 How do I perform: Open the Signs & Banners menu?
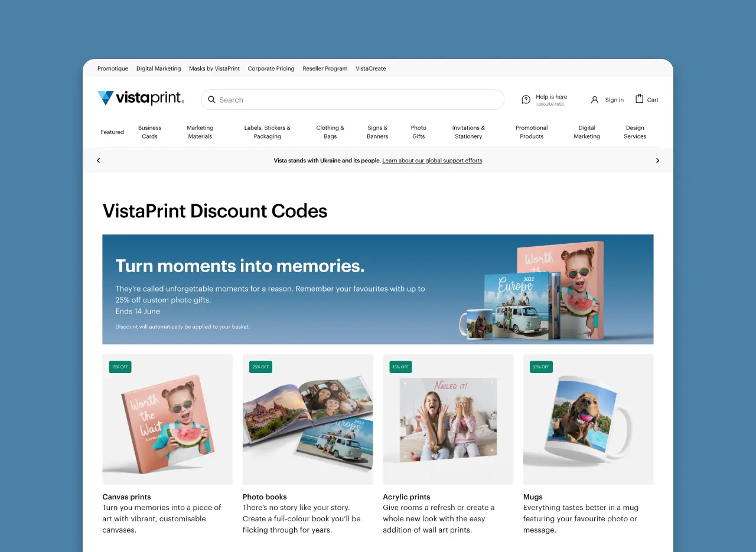377,132
